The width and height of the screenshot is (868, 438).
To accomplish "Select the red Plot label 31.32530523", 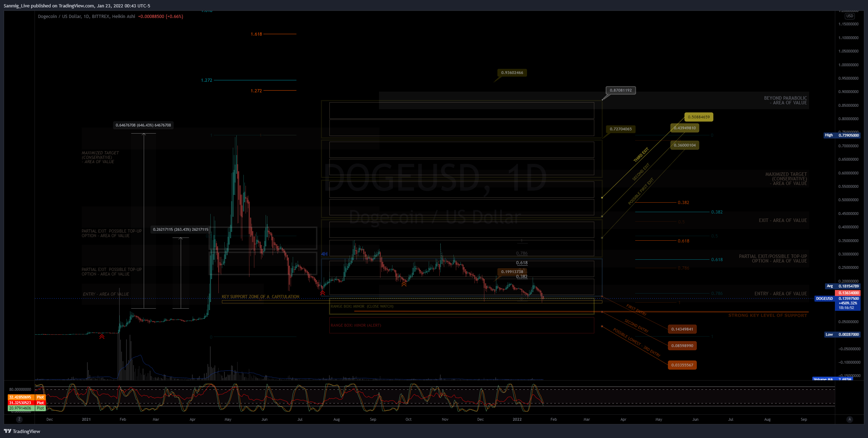I will pos(27,403).
